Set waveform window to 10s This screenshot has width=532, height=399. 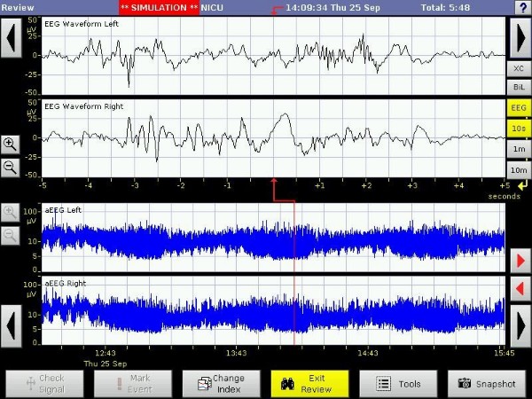click(x=519, y=129)
